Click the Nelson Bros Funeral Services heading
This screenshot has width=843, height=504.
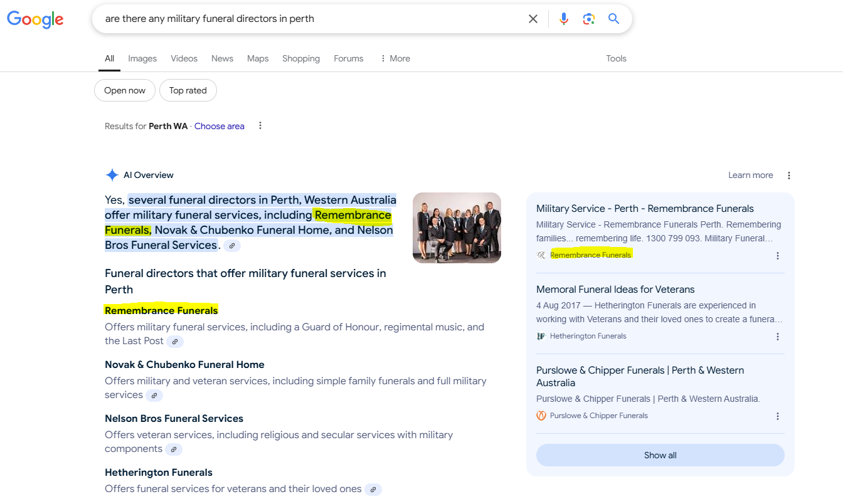click(174, 419)
